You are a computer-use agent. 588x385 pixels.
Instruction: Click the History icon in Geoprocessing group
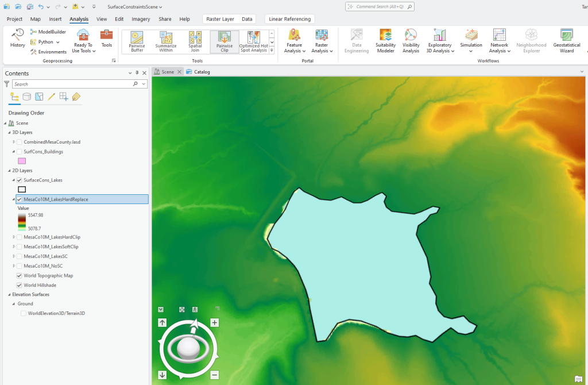pos(17,40)
